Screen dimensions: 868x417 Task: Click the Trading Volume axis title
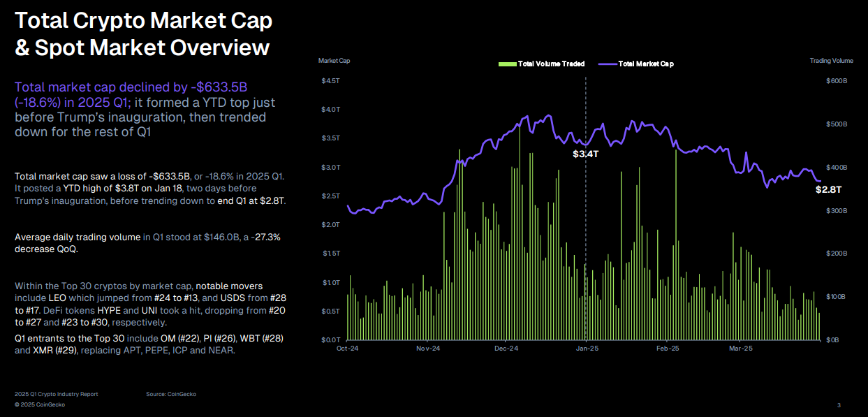pos(832,61)
